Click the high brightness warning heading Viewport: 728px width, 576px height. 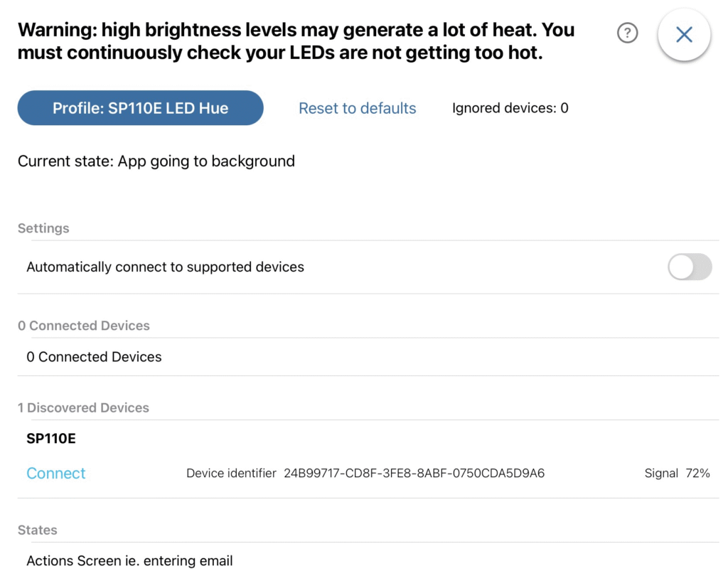click(296, 41)
